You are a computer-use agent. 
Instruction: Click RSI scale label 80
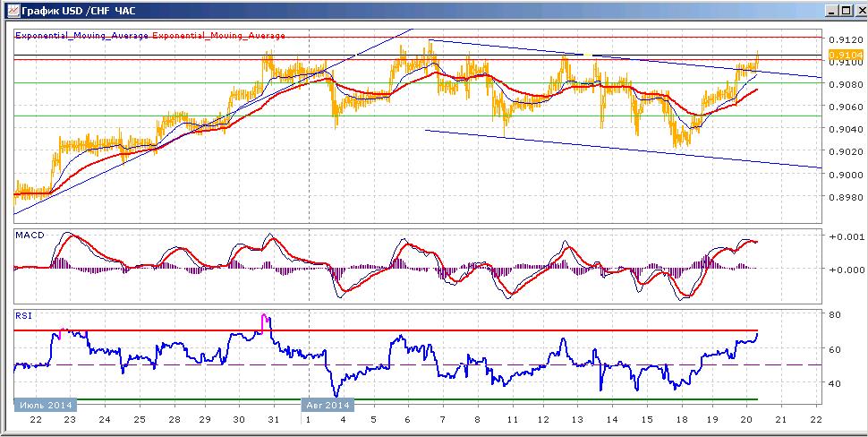pyautogui.click(x=836, y=314)
